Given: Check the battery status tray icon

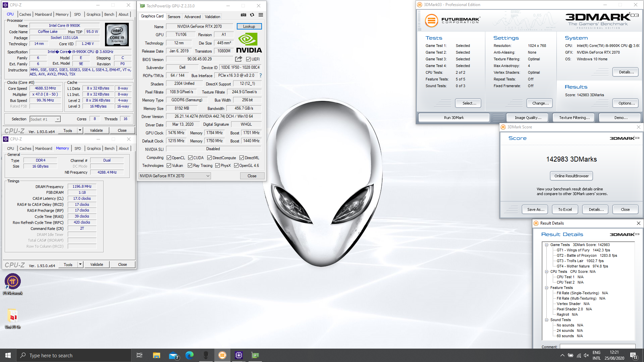Looking at the screenshot, I should click(x=570, y=355).
